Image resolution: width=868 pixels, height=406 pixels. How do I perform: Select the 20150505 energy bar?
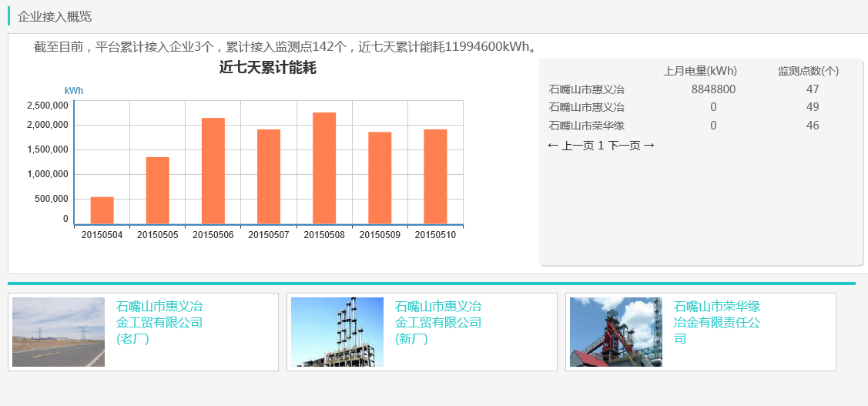[157, 190]
